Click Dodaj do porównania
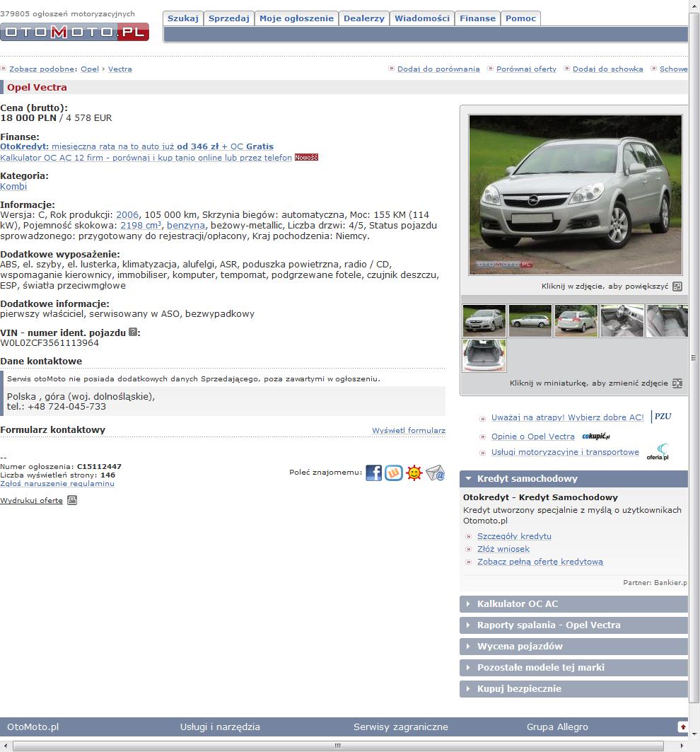700x752 pixels. [x=438, y=69]
